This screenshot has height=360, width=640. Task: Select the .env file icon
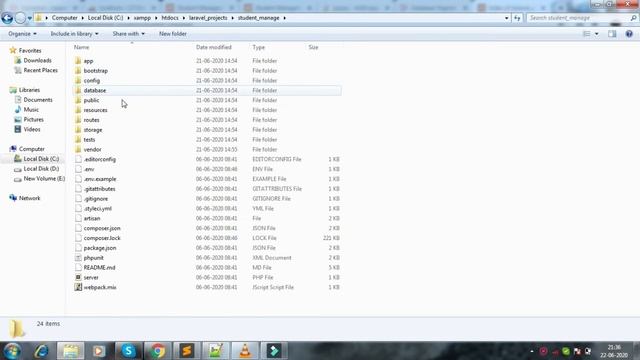78,169
